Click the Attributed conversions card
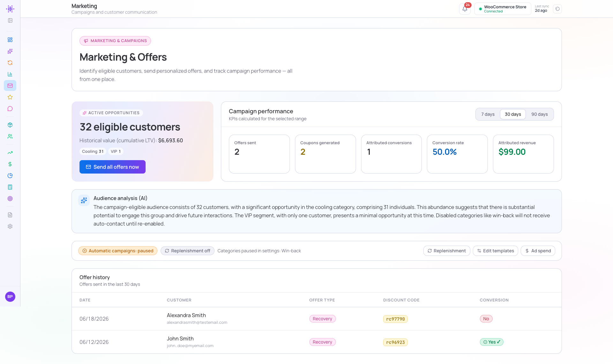 (x=391, y=154)
